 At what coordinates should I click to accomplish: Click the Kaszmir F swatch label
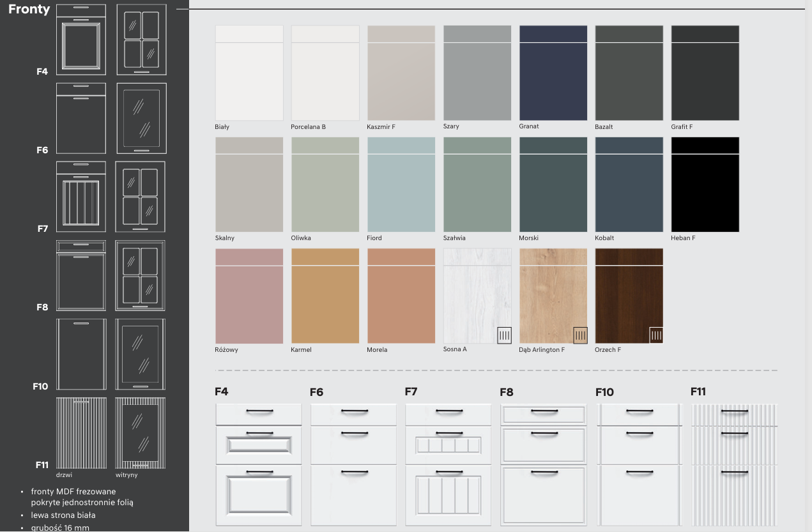[x=381, y=127]
